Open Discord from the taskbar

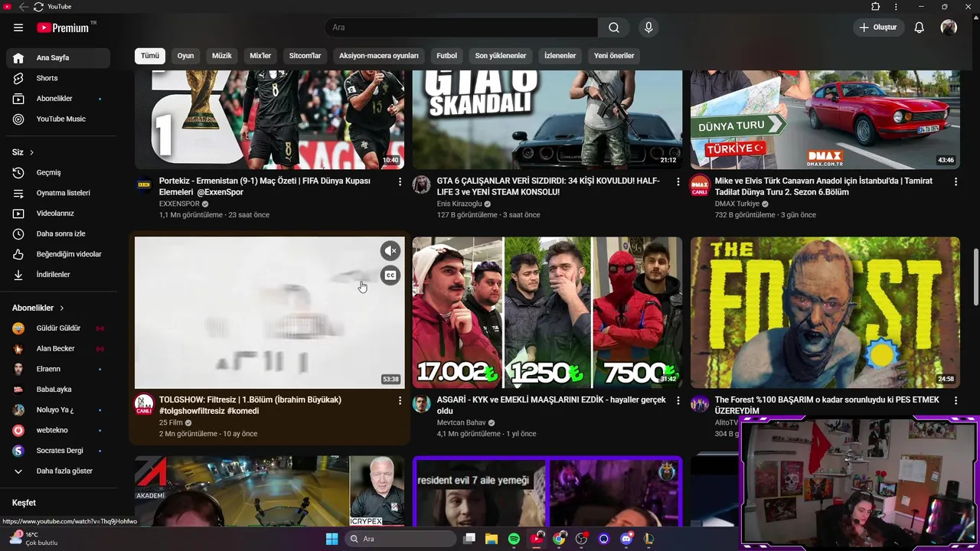pyautogui.click(x=626, y=539)
